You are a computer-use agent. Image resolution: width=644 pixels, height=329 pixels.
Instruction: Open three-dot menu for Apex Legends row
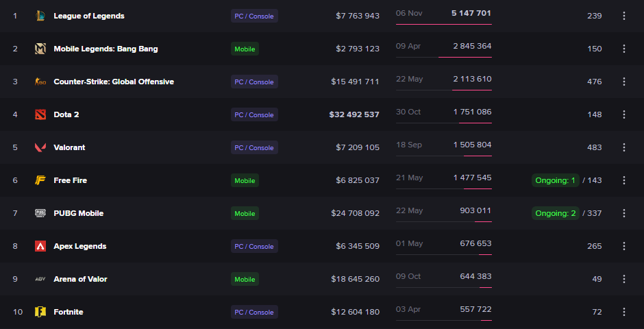coord(624,246)
